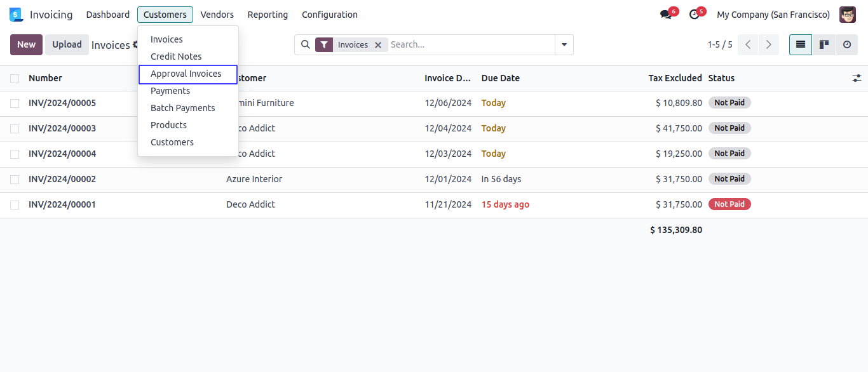Expand the search options dropdown arrow
The width and height of the screenshot is (868, 372).
(x=564, y=44)
